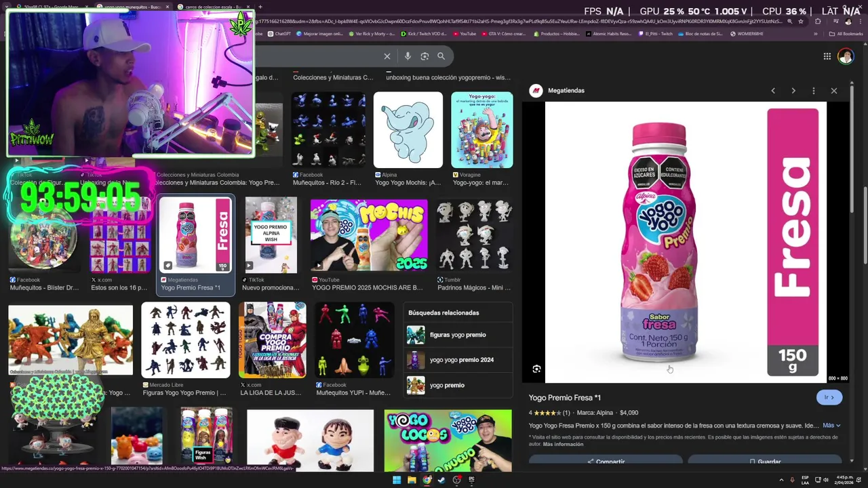Viewport: 868px width, 488px height.
Task: Open a new Chrome tab
Action: coord(260,7)
